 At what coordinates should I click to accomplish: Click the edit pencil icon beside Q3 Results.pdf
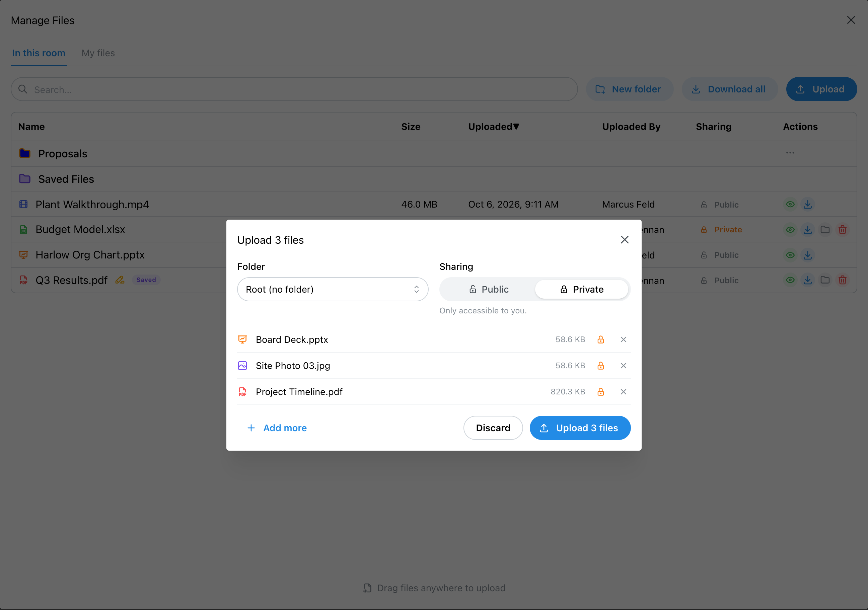coord(120,280)
